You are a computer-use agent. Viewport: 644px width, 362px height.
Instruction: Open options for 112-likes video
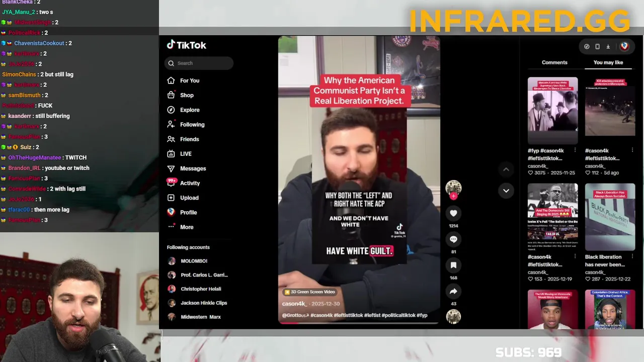point(632,150)
